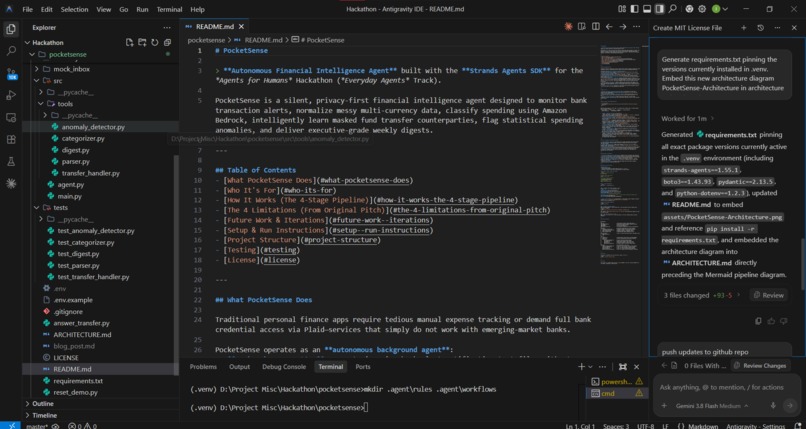Collapse the src folder

tap(36, 81)
